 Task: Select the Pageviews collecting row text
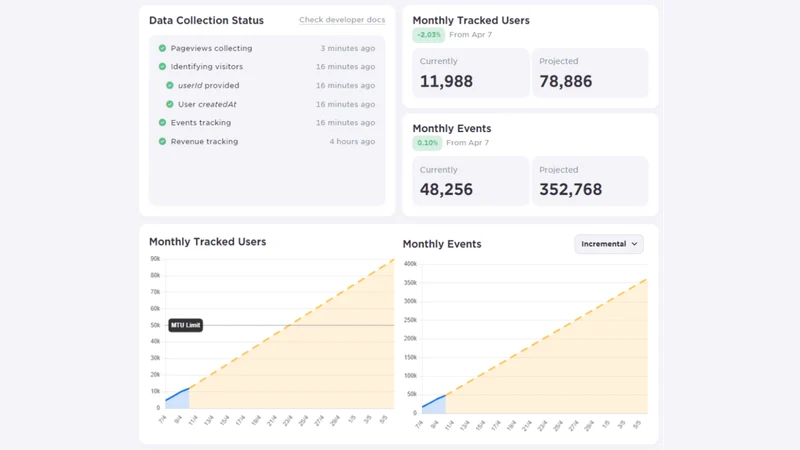click(x=211, y=48)
